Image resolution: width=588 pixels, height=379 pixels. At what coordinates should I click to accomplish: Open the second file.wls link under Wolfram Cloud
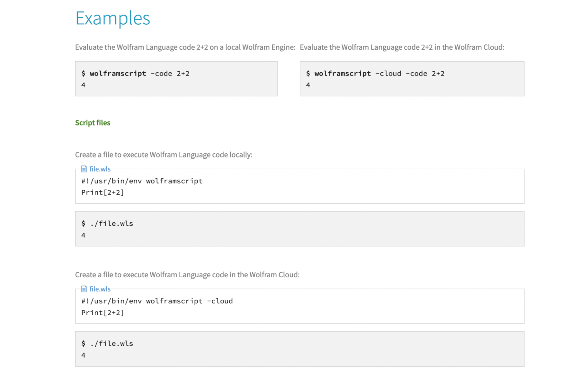click(100, 289)
